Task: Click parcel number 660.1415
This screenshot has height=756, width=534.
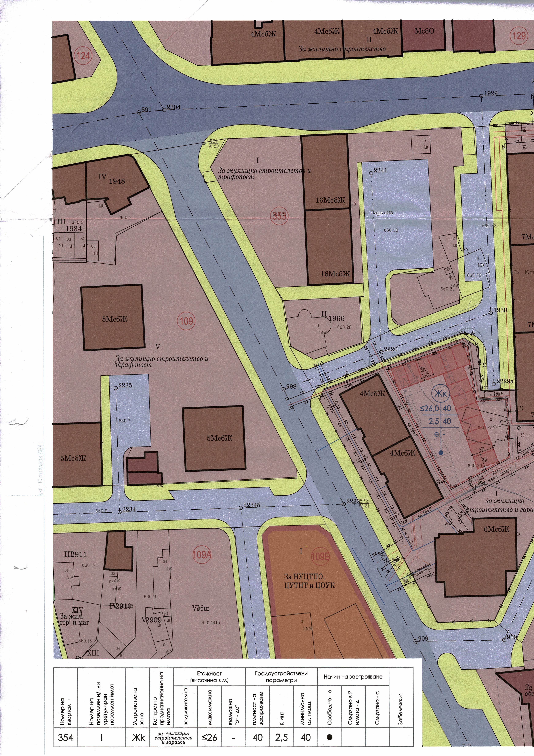Action: tap(211, 623)
